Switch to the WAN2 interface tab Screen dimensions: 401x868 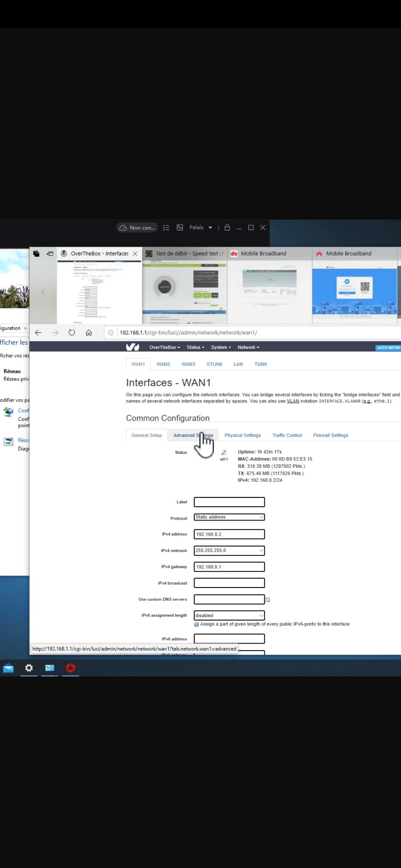(163, 364)
